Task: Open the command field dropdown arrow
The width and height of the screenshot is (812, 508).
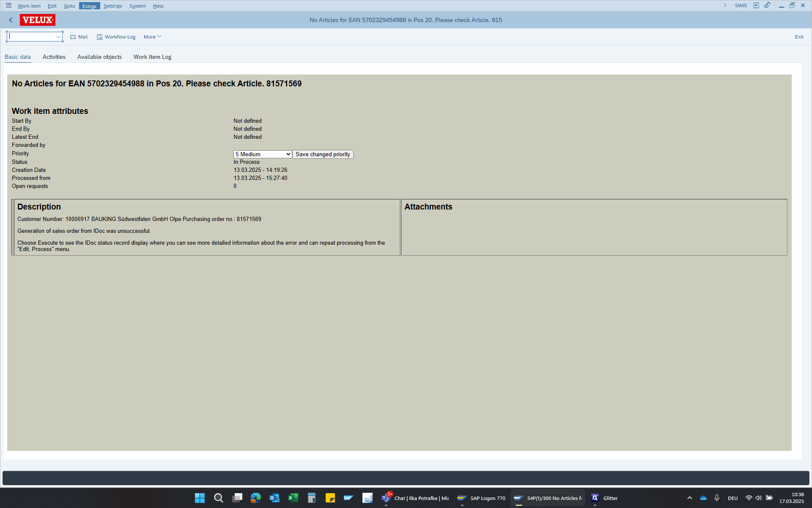Action: click(x=58, y=37)
